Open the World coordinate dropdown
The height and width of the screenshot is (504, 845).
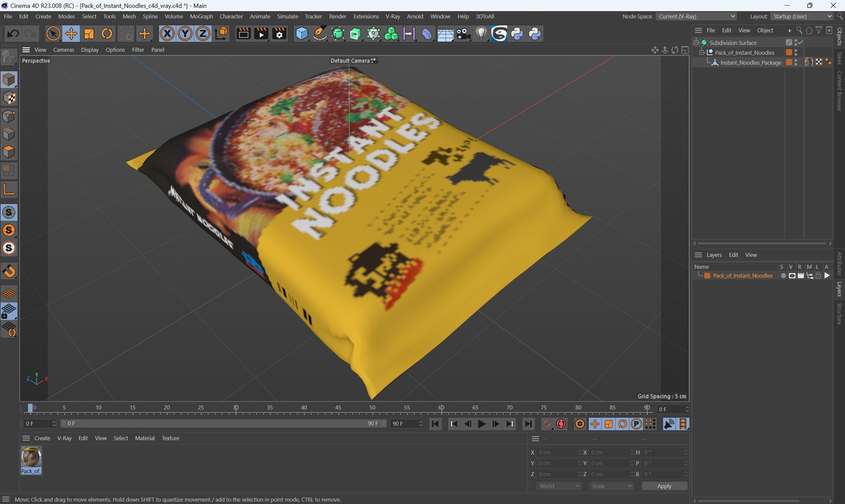pos(559,486)
